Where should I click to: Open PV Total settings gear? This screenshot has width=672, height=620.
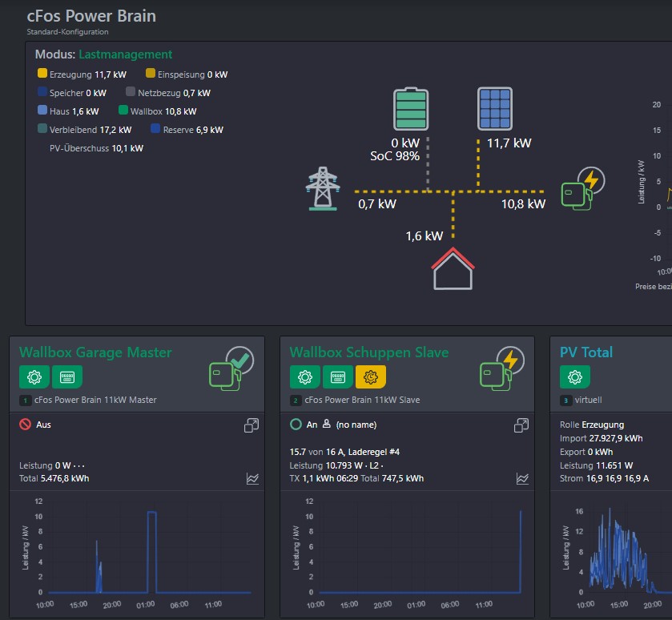[575, 376]
